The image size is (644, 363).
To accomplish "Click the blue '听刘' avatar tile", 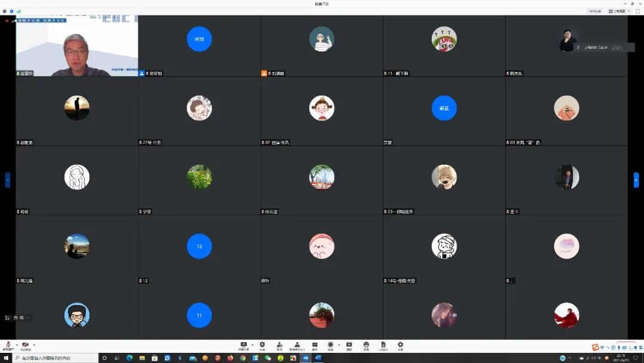I will click(199, 39).
